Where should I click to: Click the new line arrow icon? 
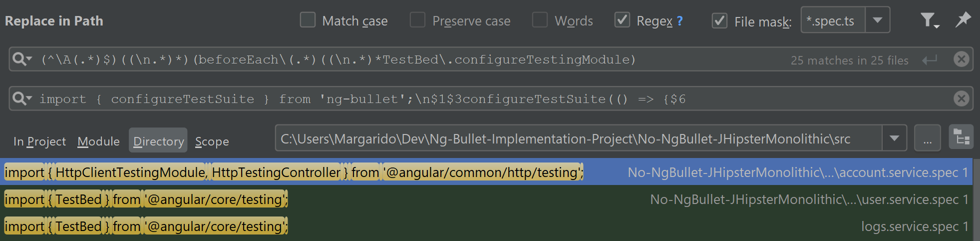click(930, 60)
